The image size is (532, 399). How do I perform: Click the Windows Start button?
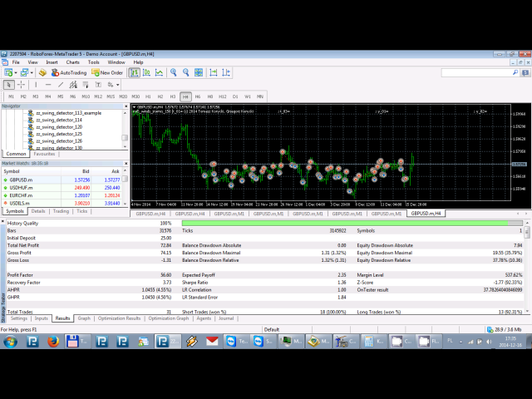coord(10,342)
